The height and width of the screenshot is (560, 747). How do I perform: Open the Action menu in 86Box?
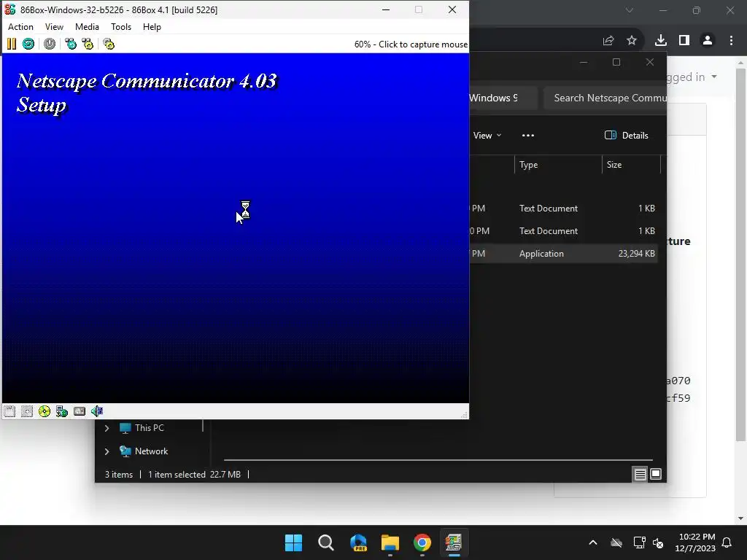(x=20, y=27)
